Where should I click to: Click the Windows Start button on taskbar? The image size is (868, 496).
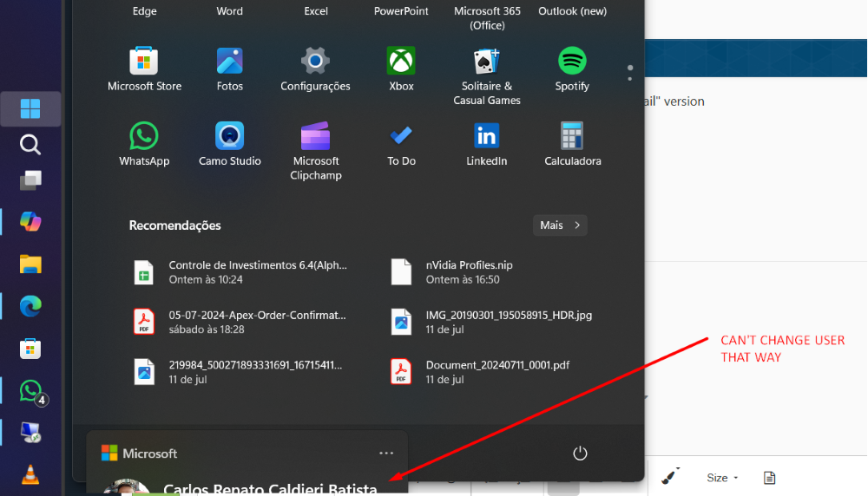coord(30,109)
